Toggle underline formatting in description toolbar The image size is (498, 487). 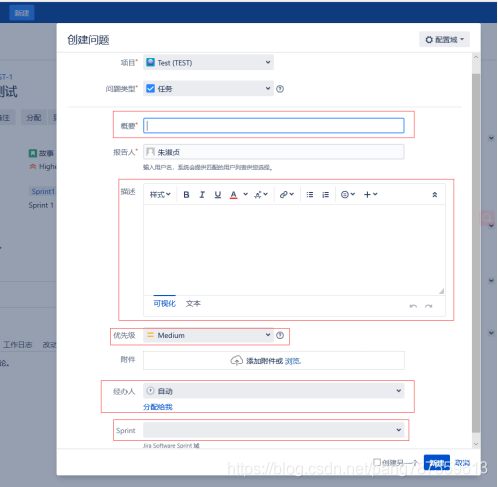click(x=218, y=195)
